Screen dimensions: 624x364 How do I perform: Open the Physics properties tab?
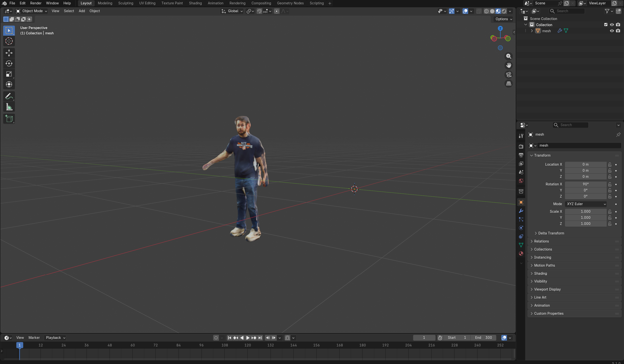point(521,228)
